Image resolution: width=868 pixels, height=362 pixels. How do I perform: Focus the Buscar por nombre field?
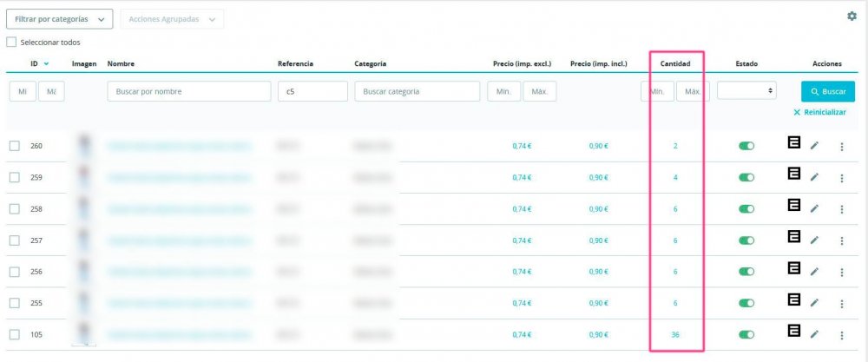(189, 91)
